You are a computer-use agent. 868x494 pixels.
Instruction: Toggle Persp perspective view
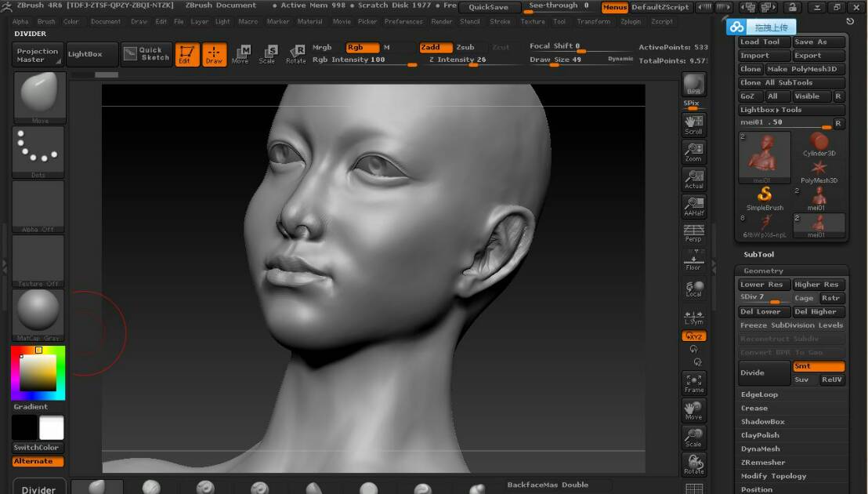click(693, 233)
